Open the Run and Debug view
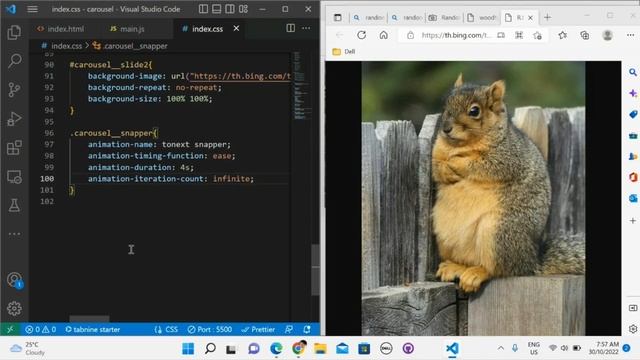Image resolution: width=640 pixels, height=360 pixels. point(14,119)
